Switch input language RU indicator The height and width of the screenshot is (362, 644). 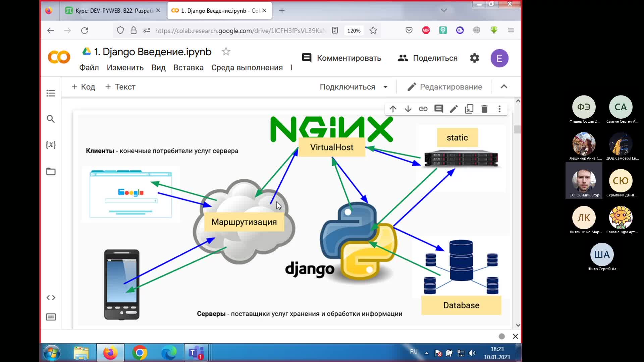[x=414, y=352]
